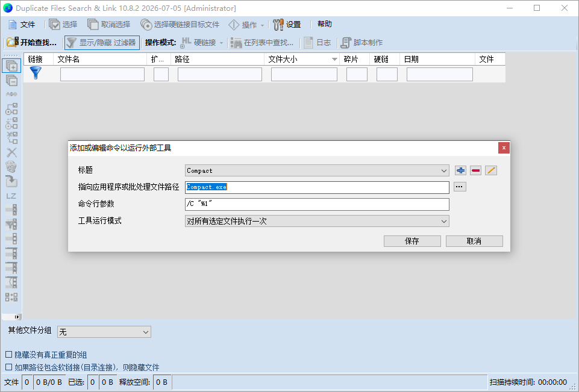
Task: Click 释放空间 status label
Action: 134,382
